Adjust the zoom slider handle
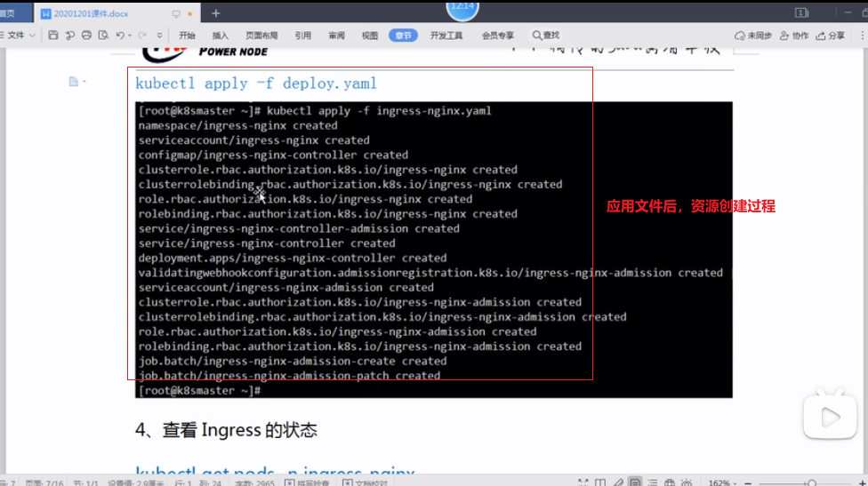Screen dimensions: 868x486 click(812, 483)
